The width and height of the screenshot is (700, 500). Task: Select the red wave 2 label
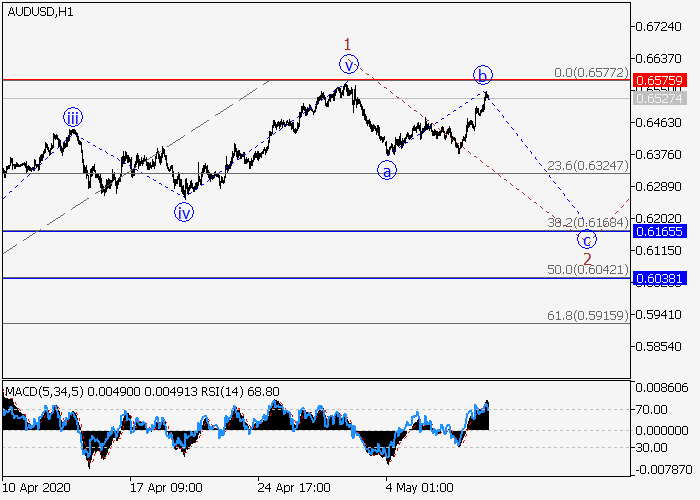[x=587, y=258]
